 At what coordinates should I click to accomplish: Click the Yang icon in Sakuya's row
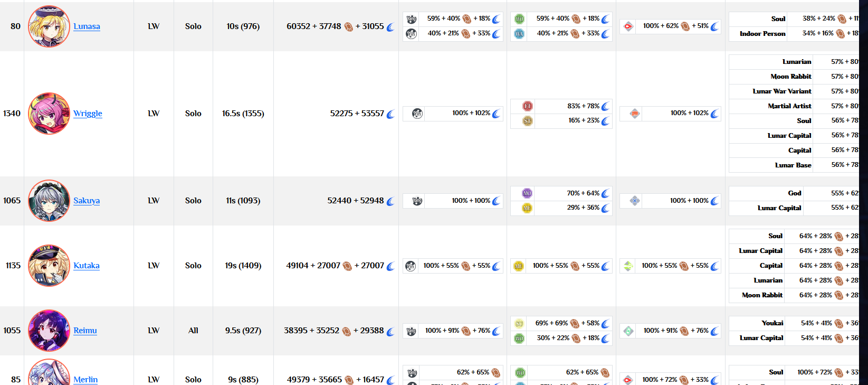tap(417, 201)
